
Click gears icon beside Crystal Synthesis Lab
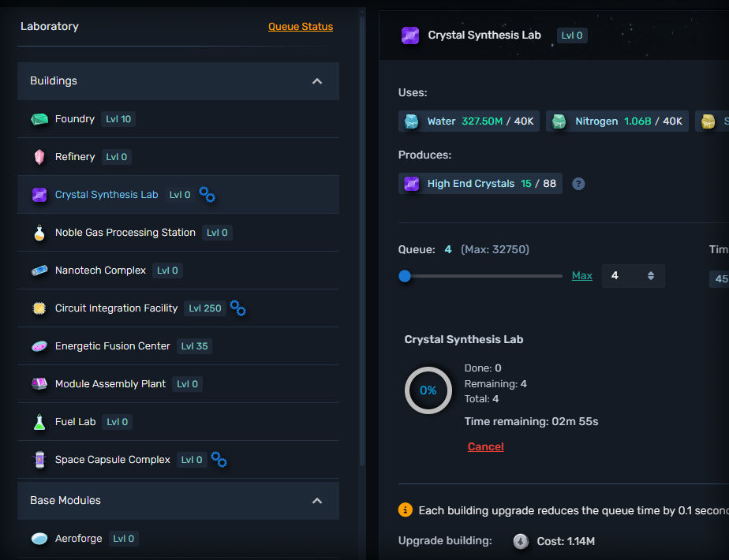pyautogui.click(x=207, y=194)
